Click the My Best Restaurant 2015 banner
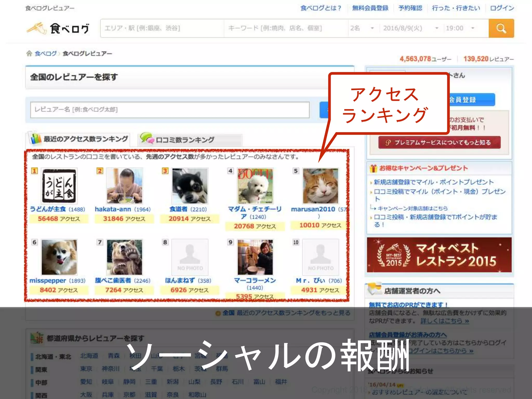Image resolution: width=532 pixels, height=399 pixels. click(x=439, y=255)
